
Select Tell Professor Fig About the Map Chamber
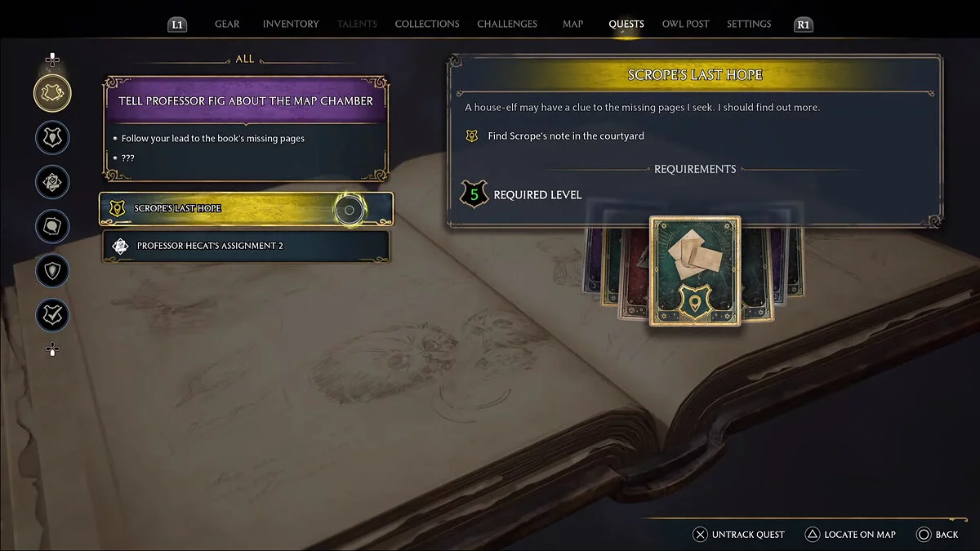click(x=246, y=128)
